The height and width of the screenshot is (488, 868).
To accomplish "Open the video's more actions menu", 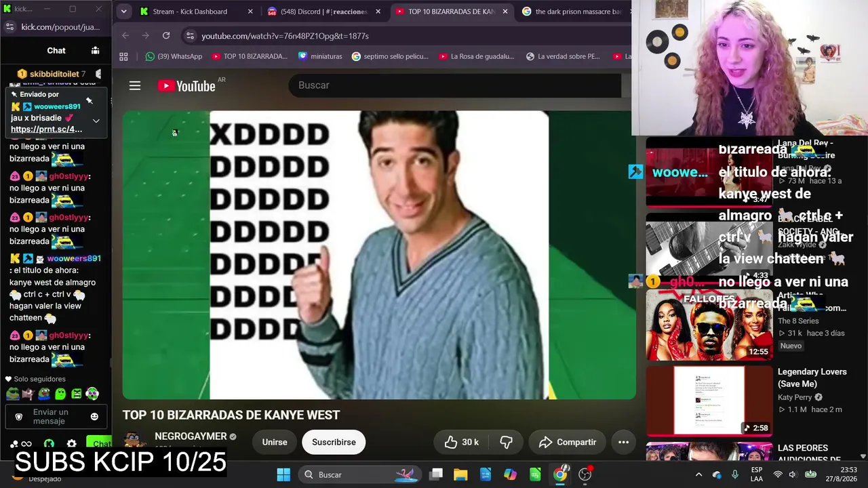I will (623, 442).
